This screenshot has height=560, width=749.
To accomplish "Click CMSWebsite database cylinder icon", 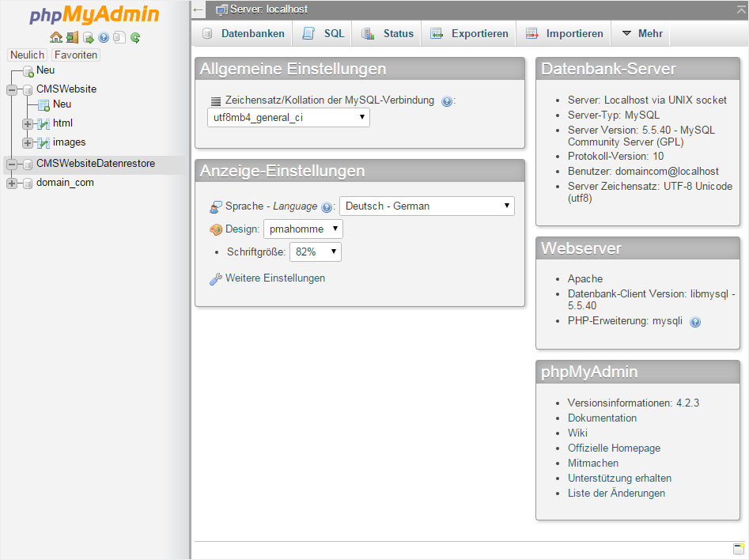I will [28, 90].
